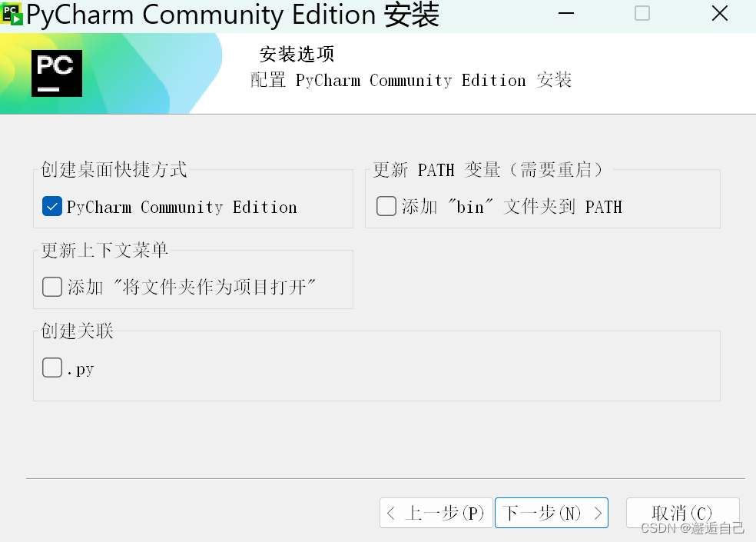Click the "安装选项" heading text
Image resolution: width=756 pixels, height=542 pixels.
(297, 54)
